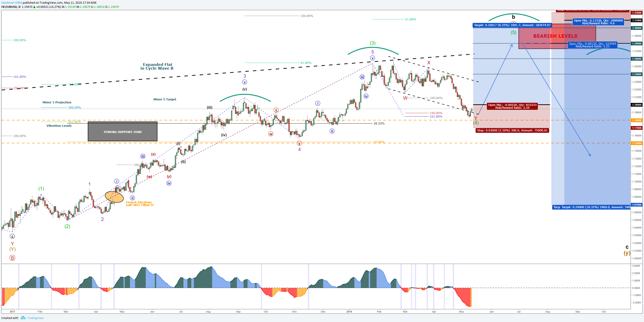Open the Lionheart-EWA author link
Viewport: 644px width, 322px height.
(12, 3)
